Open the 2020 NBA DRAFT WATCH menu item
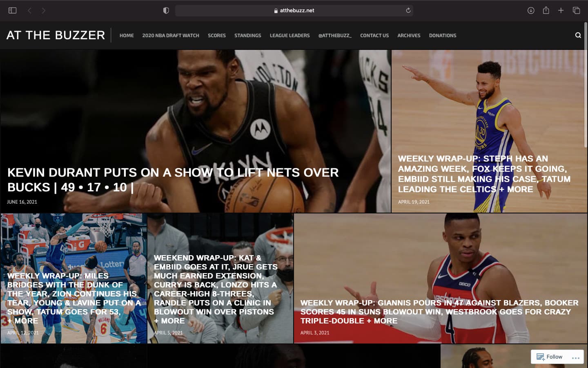This screenshot has width=588, height=368. tap(171, 36)
